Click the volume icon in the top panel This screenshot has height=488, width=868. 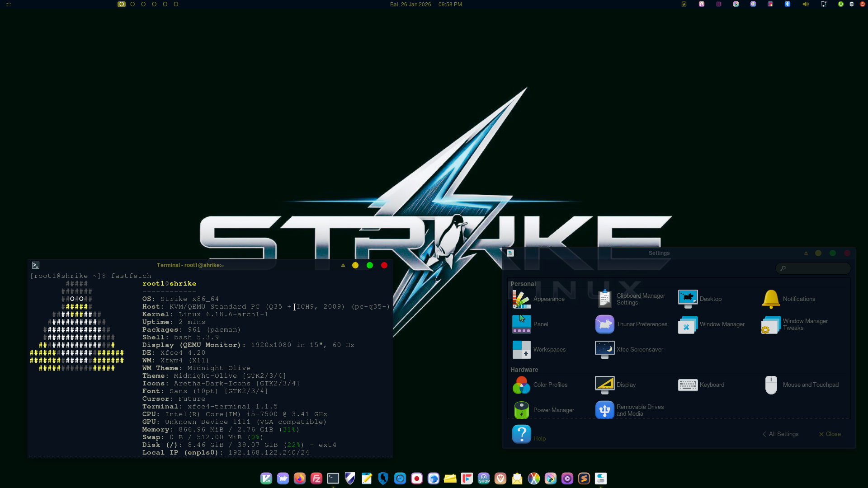(x=806, y=4)
